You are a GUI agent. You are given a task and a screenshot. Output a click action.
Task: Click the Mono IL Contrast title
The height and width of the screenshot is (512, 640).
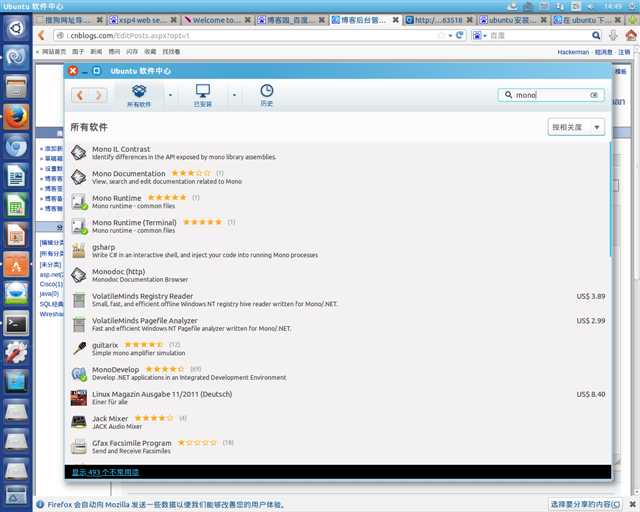tap(121, 149)
